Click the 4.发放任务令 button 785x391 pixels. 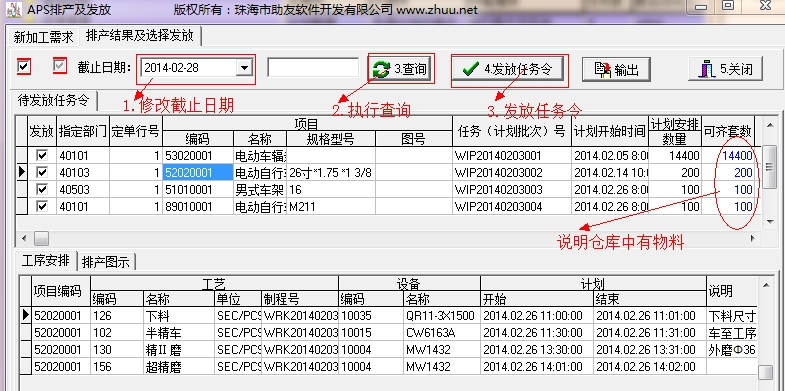click(x=509, y=70)
